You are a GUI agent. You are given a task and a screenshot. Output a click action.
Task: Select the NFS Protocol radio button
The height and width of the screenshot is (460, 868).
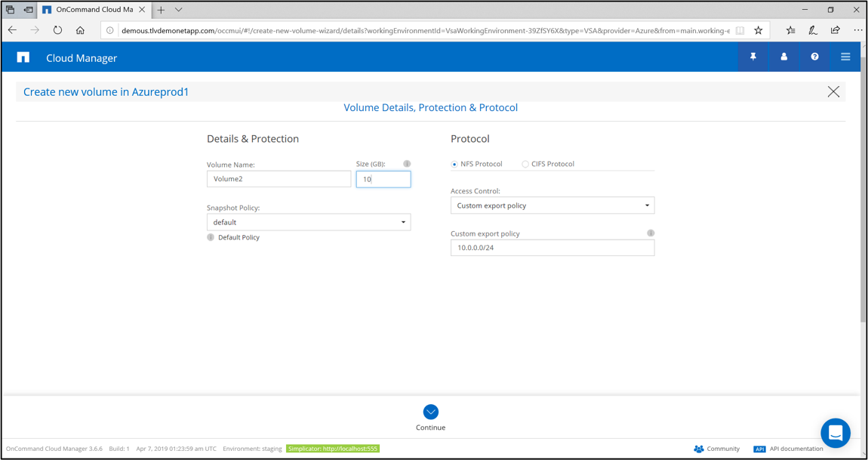pos(454,164)
